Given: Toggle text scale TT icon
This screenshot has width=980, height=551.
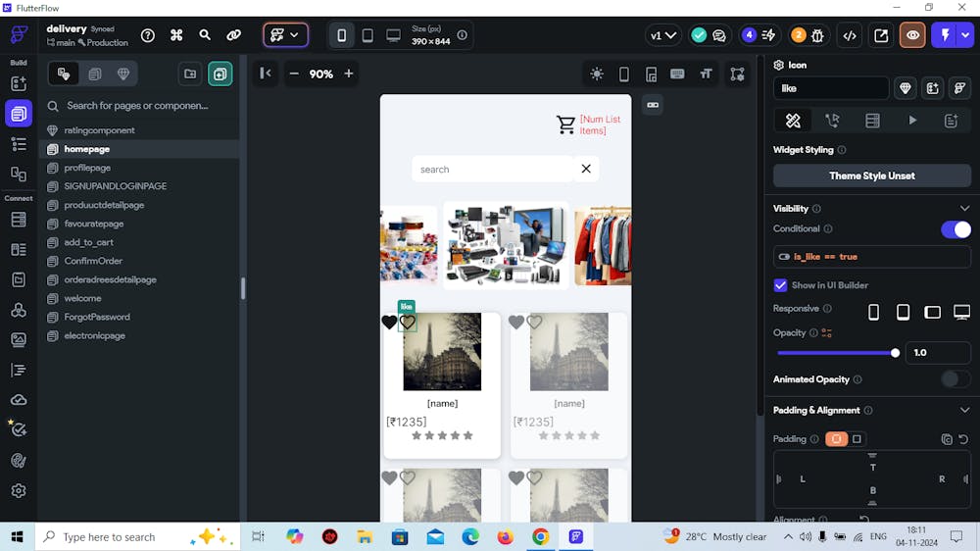Looking at the screenshot, I should coord(706,75).
